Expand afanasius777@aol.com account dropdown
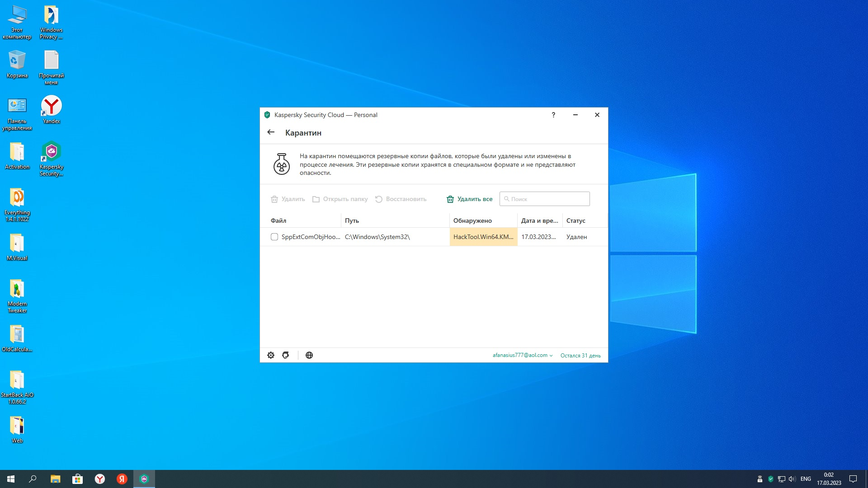The width and height of the screenshot is (868, 488). coord(522,355)
